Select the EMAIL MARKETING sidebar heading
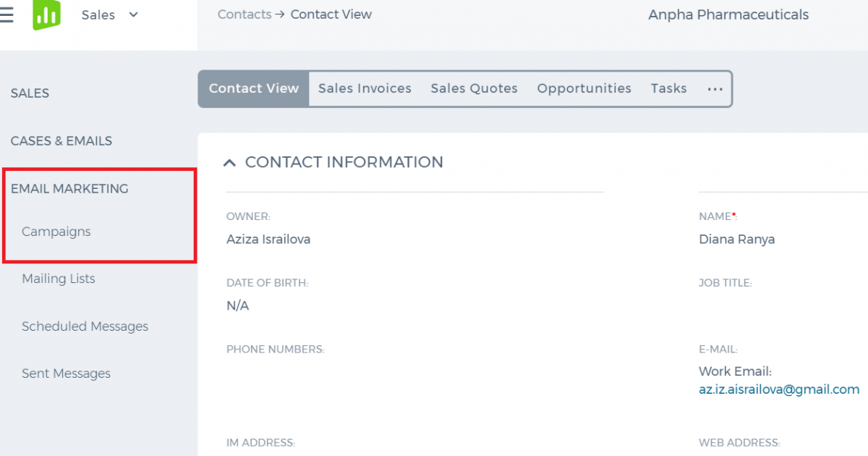 pos(69,189)
